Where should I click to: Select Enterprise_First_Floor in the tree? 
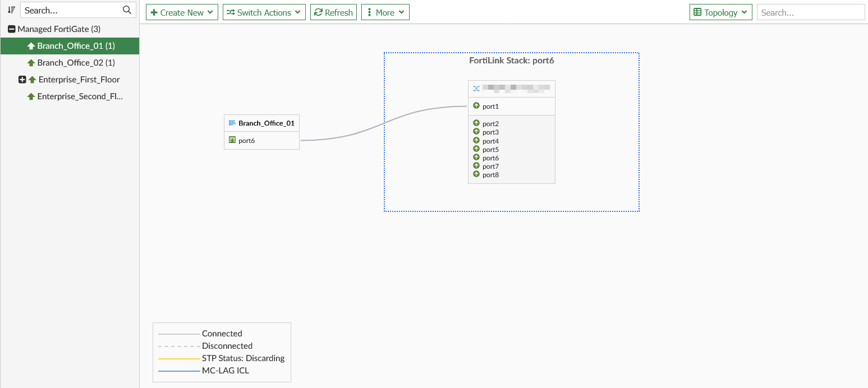(x=70, y=80)
